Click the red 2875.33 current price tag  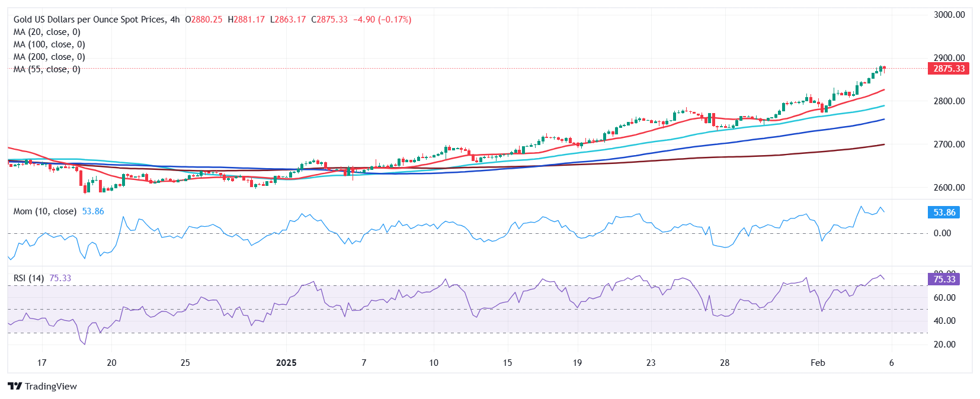[949, 69]
